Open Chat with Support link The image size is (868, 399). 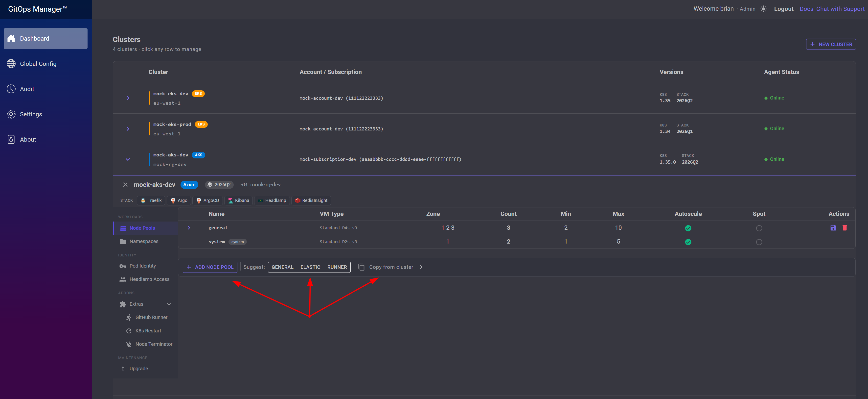pyautogui.click(x=840, y=9)
